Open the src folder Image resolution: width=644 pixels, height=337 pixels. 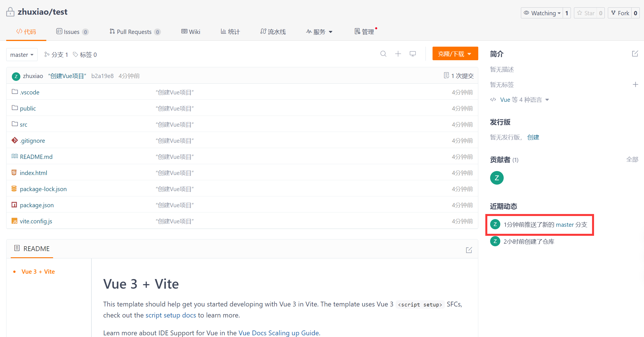pyautogui.click(x=23, y=124)
